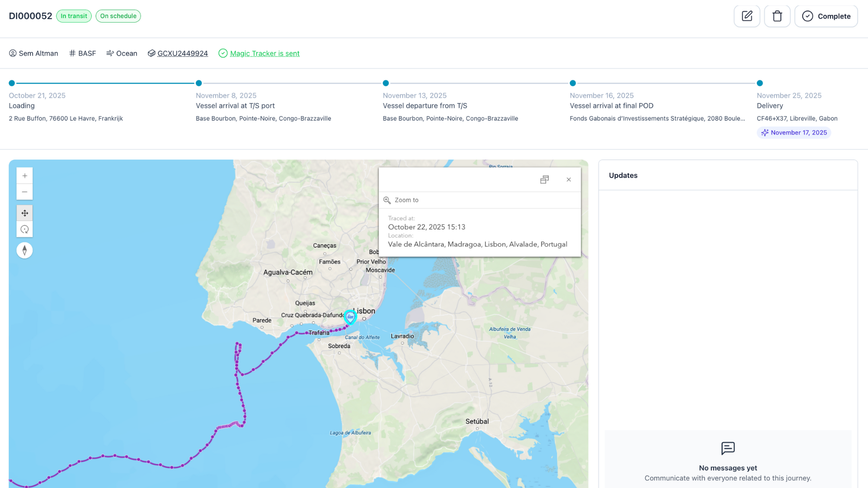The height and width of the screenshot is (488, 868).
Task: Zoom in on the map
Action: 25,176
